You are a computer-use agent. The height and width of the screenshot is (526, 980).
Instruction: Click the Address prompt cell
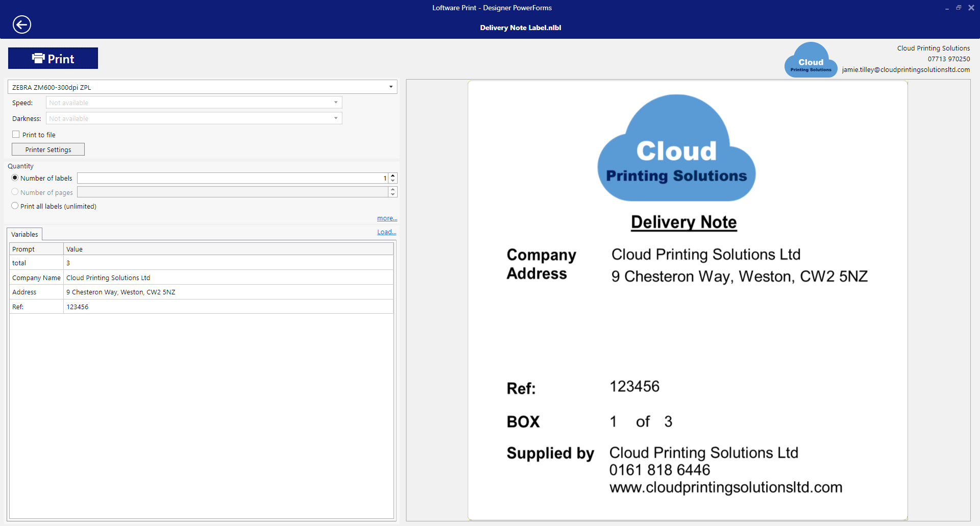[x=36, y=292]
